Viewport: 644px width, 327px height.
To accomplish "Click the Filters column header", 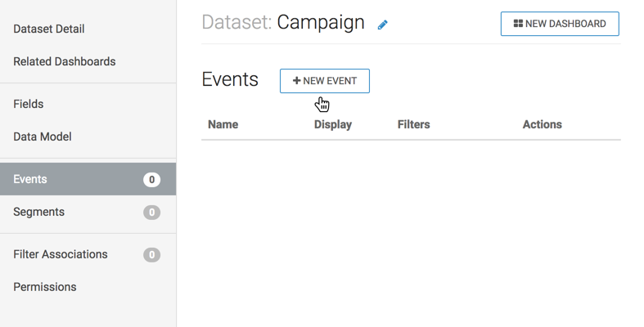I will coord(413,125).
